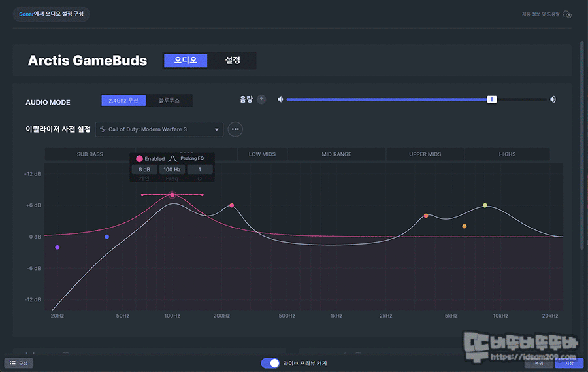Image resolution: width=588 pixels, height=372 pixels.
Task: Open the Call of Duty: Modern Warfare 3 preset dropdown
Action: (159, 129)
